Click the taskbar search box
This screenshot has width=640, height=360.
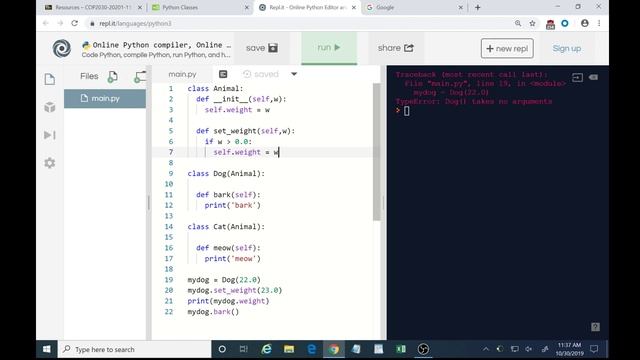[135, 349]
